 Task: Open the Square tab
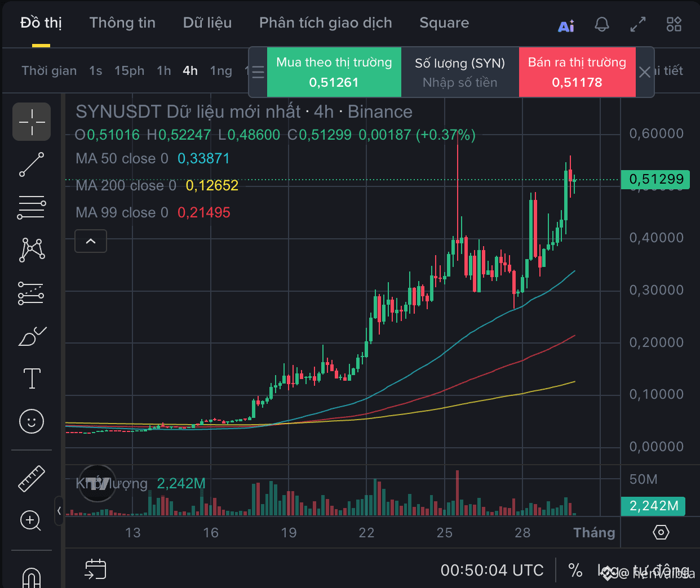tap(444, 23)
